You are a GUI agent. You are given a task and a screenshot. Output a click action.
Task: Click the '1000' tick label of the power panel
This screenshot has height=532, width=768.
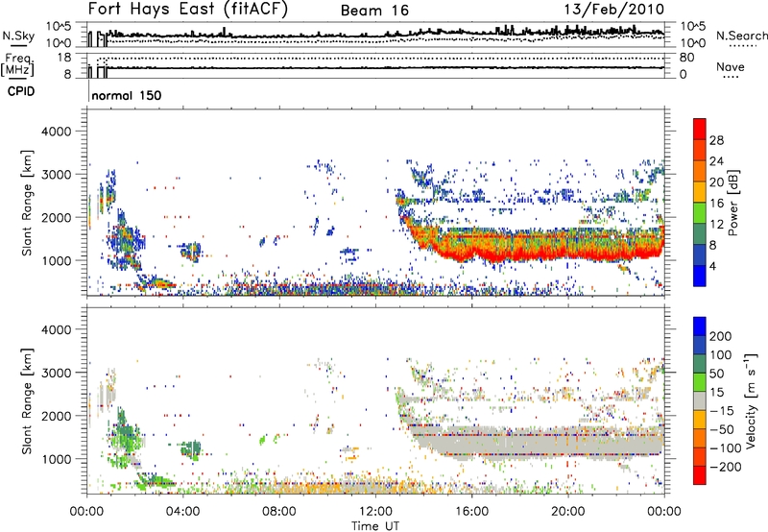tap(57, 260)
